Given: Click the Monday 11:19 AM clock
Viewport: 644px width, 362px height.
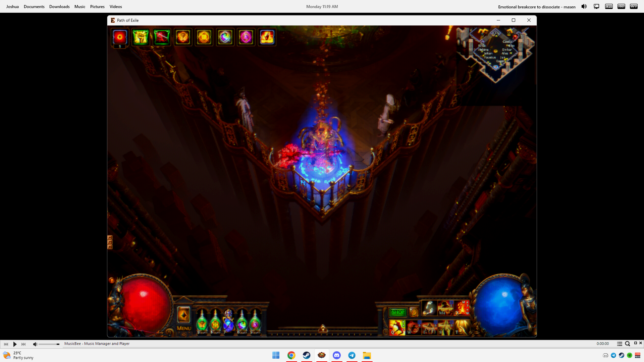Looking at the screenshot, I should [322, 7].
